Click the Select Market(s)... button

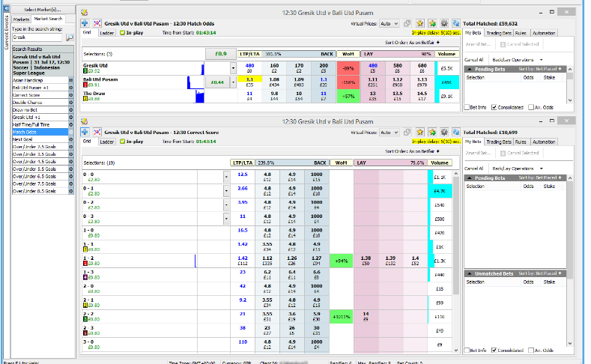[x=42, y=10]
